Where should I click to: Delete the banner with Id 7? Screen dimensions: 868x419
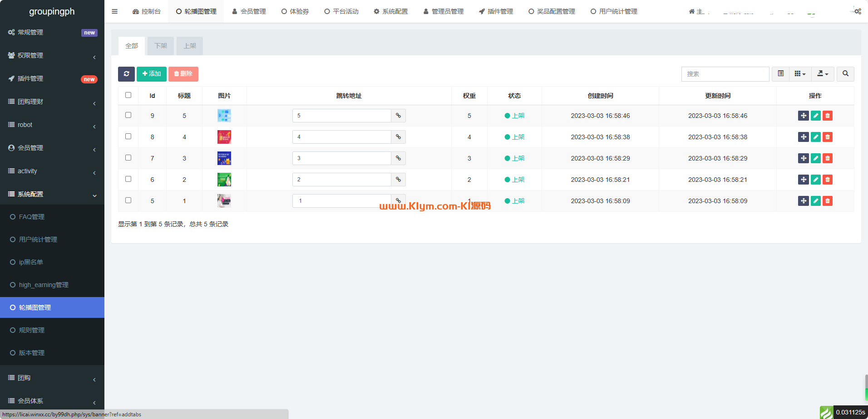pos(828,158)
